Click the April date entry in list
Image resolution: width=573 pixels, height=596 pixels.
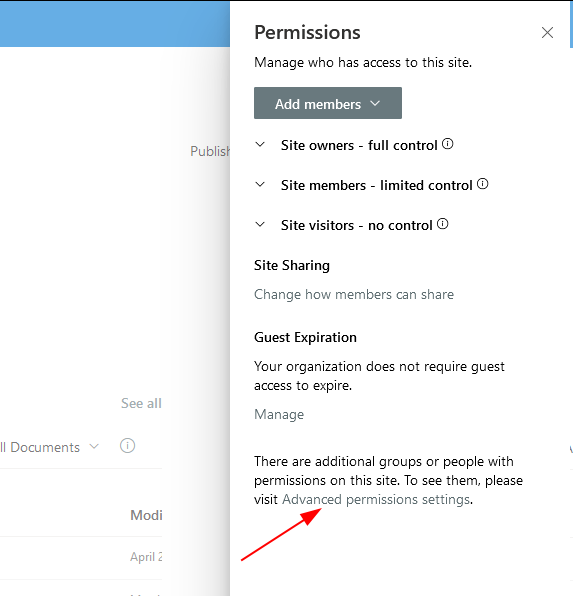[x=146, y=557]
